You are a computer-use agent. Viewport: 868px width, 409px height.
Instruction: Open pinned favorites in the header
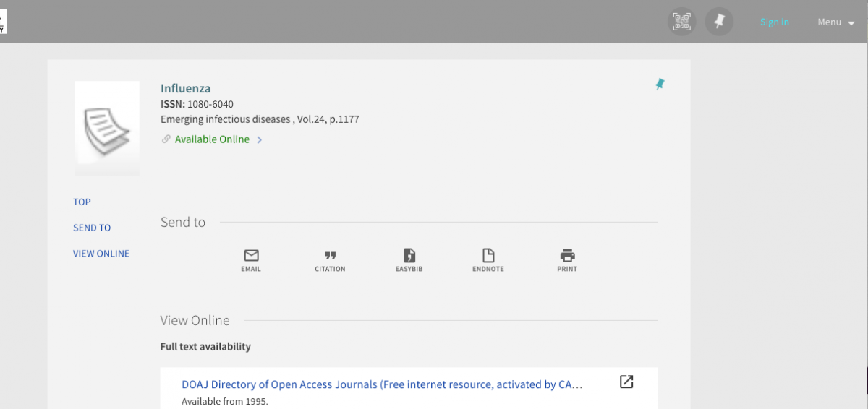(x=720, y=22)
